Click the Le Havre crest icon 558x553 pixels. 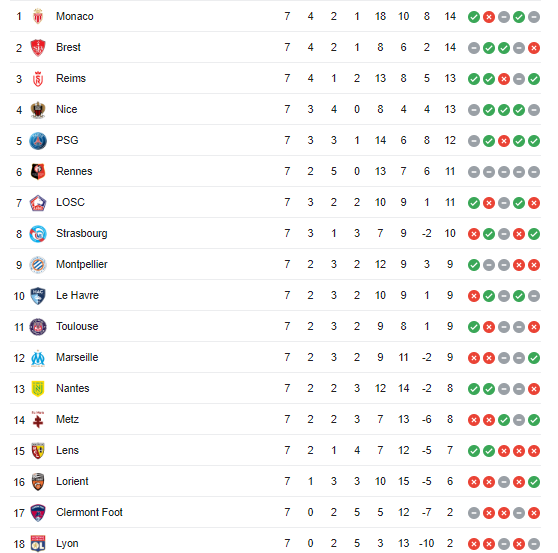(x=38, y=296)
